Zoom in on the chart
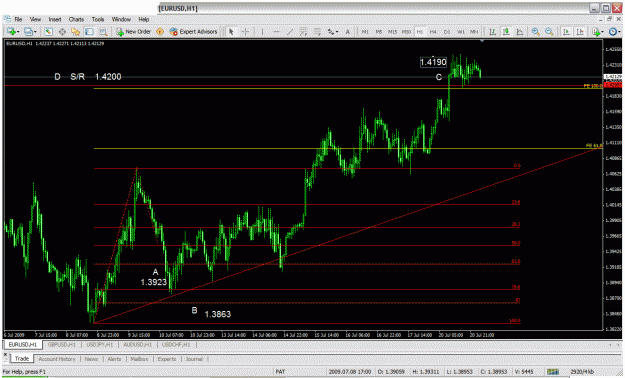This screenshot has height=378, width=625. pos(536,32)
